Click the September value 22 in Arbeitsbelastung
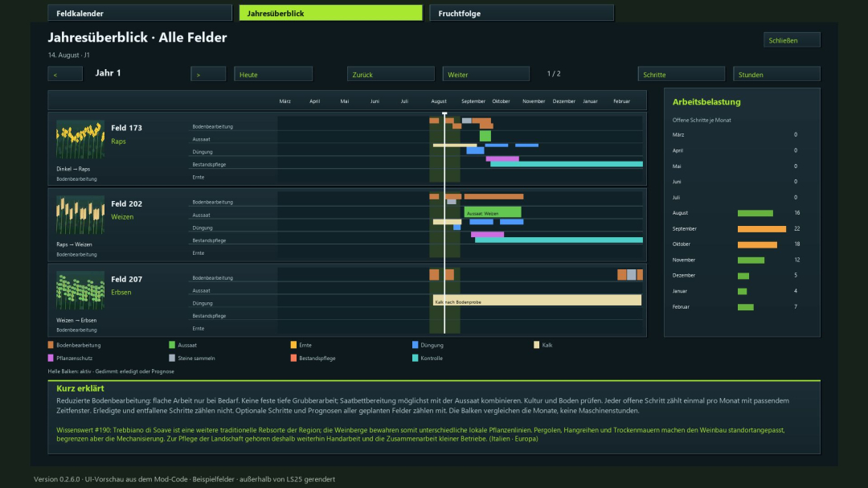The image size is (868, 488). (796, 229)
